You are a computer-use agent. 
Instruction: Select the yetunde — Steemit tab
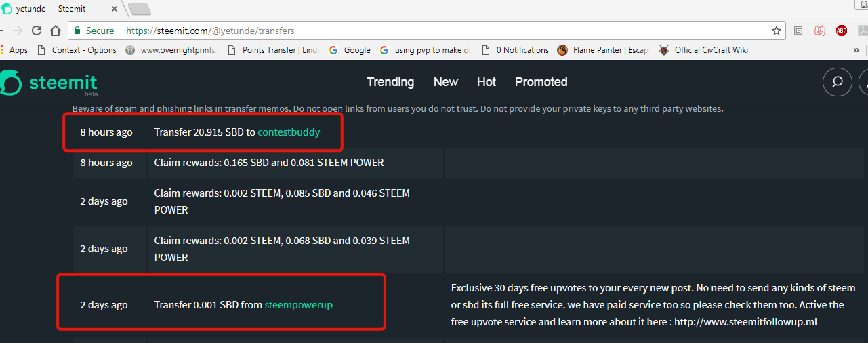tap(61, 9)
